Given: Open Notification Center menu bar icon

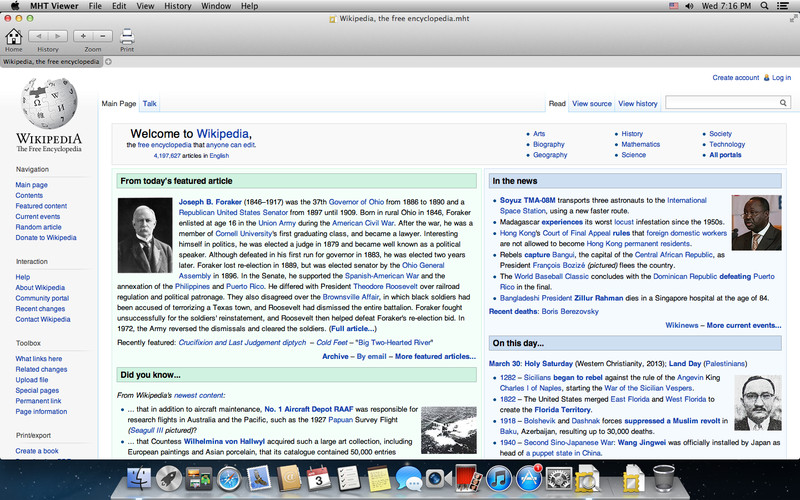Looking at the screenshot, I should tap(782, 6).
